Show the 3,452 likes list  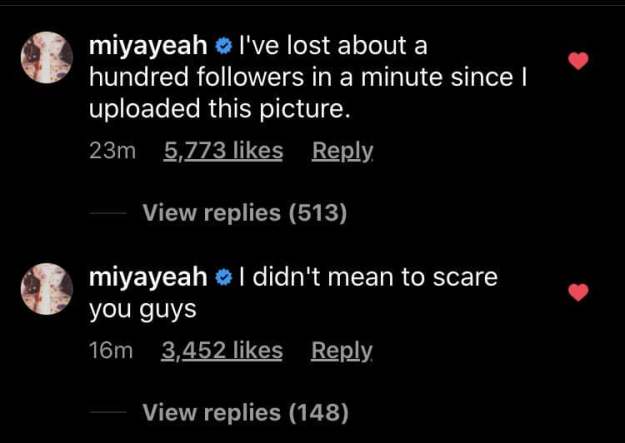coord(222,351)
